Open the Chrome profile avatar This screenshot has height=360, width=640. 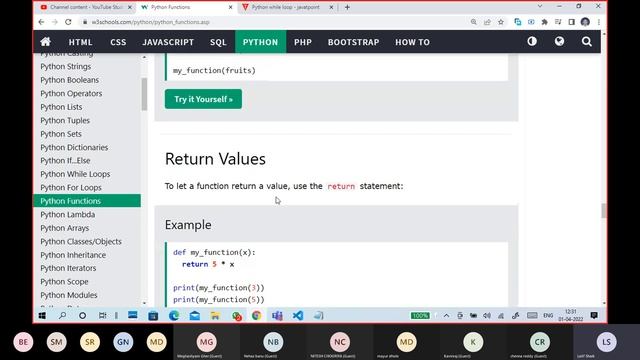585,22
